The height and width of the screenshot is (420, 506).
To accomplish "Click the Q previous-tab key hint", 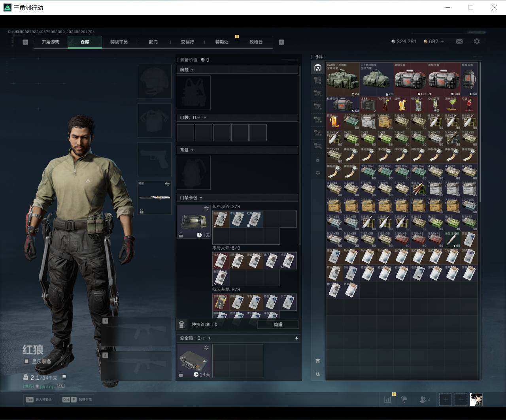I will click(25, 42).
